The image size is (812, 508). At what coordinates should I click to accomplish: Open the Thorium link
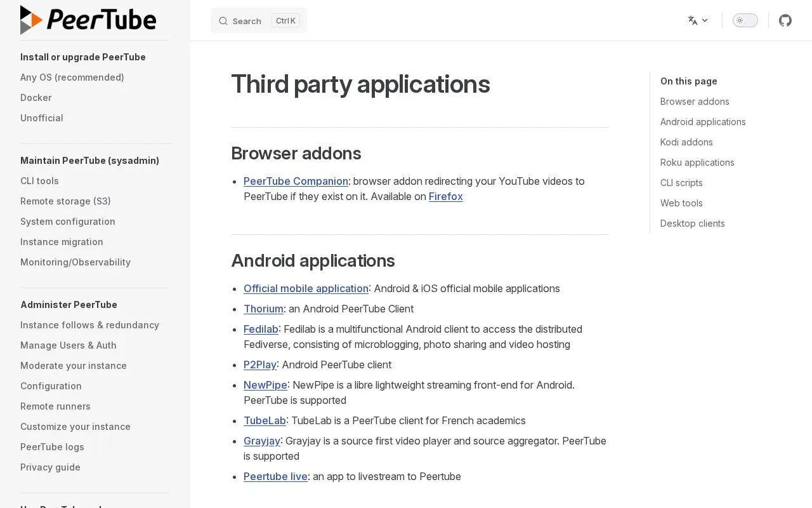[263, 309]
